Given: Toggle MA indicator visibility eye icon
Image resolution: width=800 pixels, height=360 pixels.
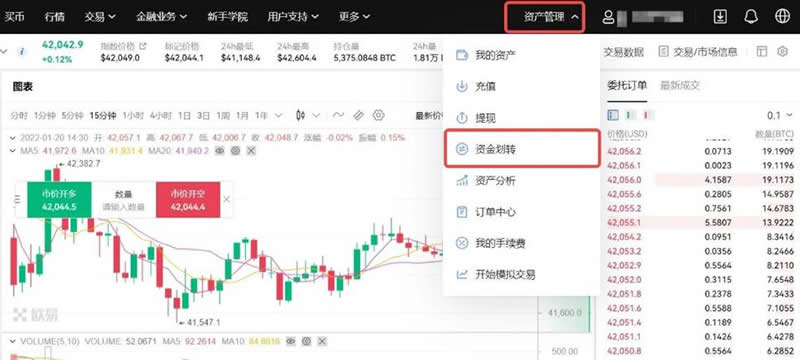Looking at the screenshot, I should (219, 150).
